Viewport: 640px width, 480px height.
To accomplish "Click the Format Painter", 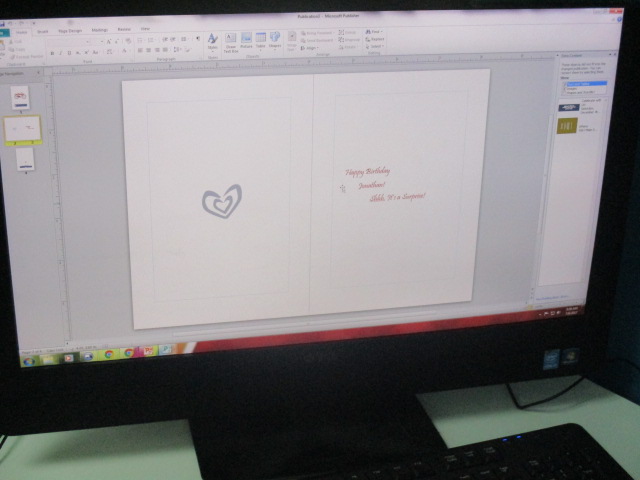I will 26,57.
